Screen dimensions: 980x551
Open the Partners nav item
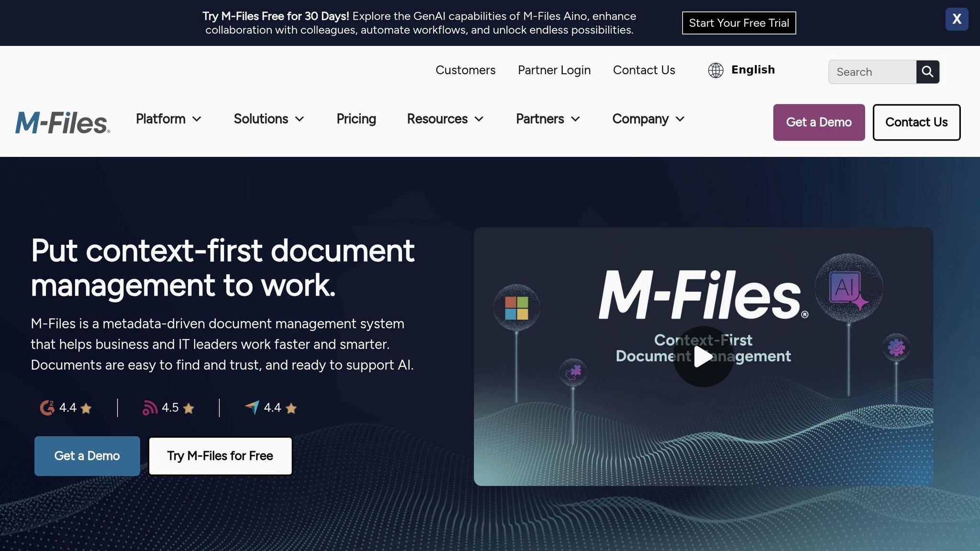point(540,119)
